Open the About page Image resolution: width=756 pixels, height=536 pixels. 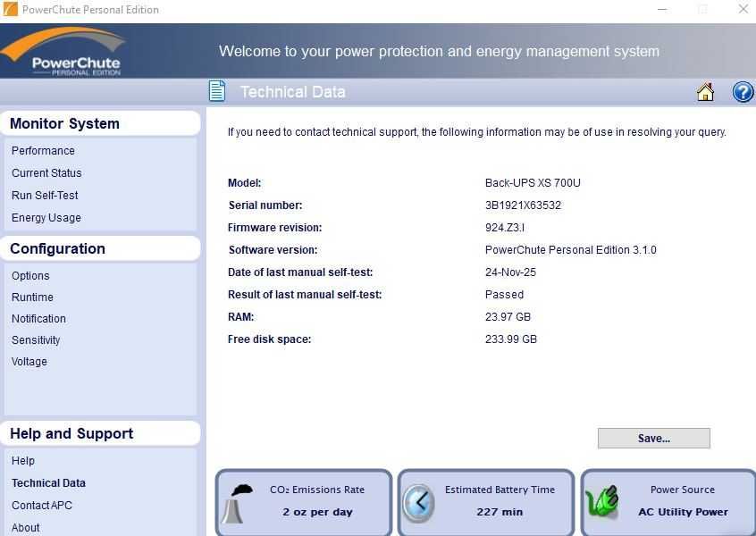click(x=25, y=528)
